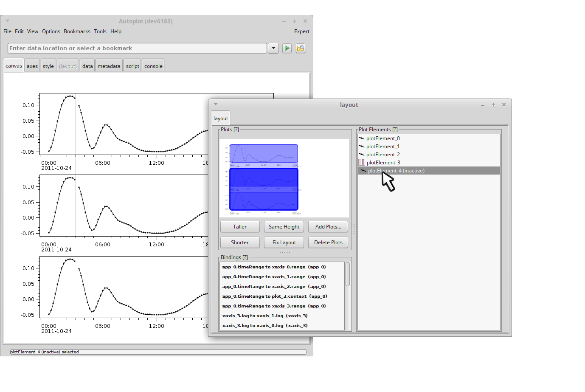The height and width of the screenshot is (392, 585).
Task: Select the bottom plot thumbnail in Plots panel
Action: coord(264,200)
